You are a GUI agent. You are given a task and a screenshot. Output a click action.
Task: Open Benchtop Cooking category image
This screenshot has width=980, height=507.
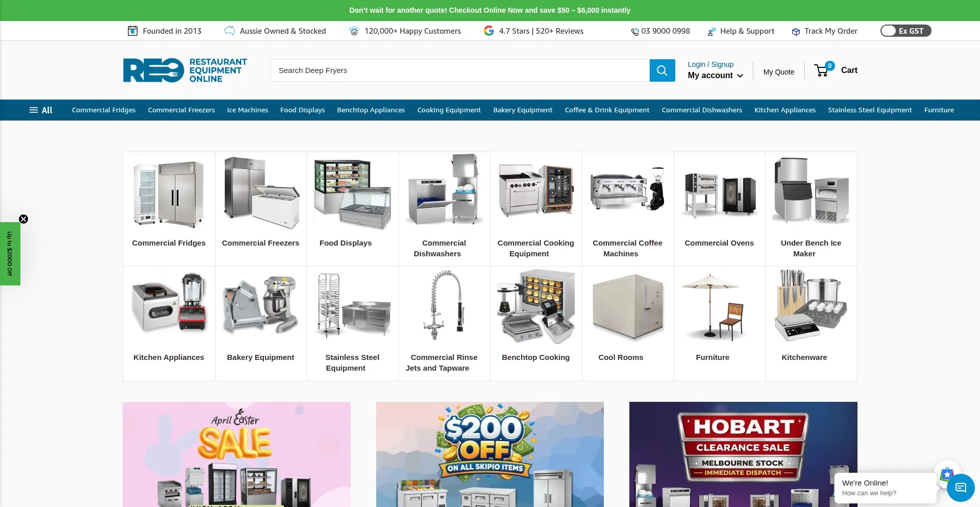point(536,305)
